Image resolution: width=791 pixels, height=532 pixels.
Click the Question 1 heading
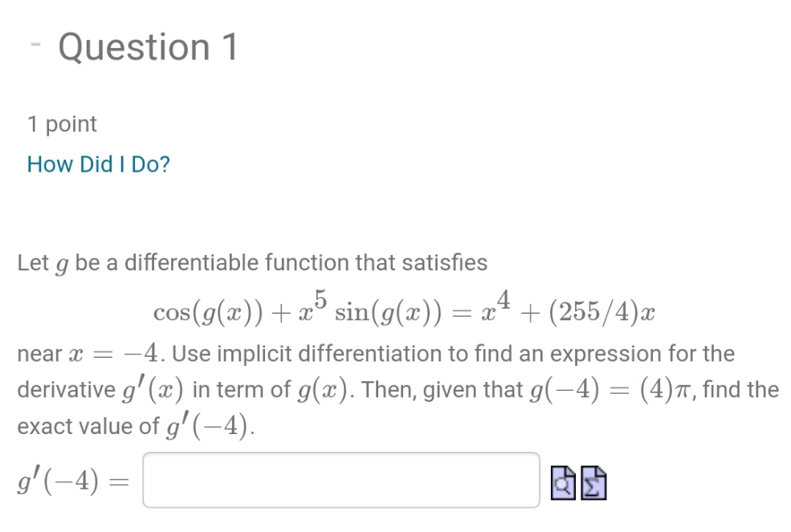tap(148, 47)
